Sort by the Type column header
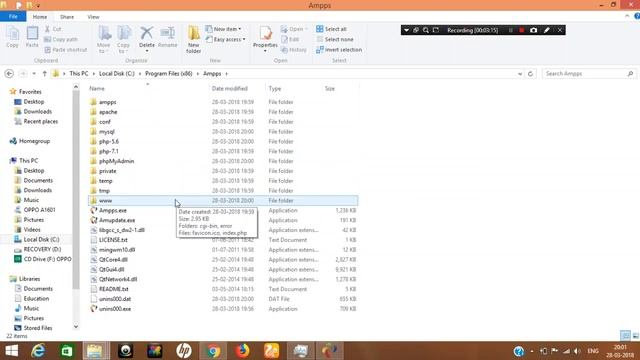Screen dimensions: 640x360 (x=275, y=88)
